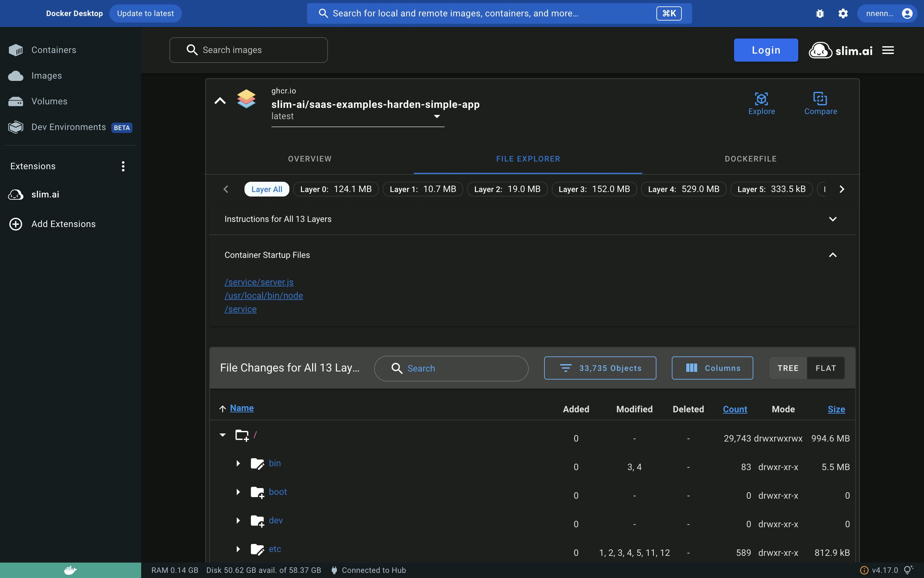
Task: Sort files by Size column
Action: click(x=836, y=409)
